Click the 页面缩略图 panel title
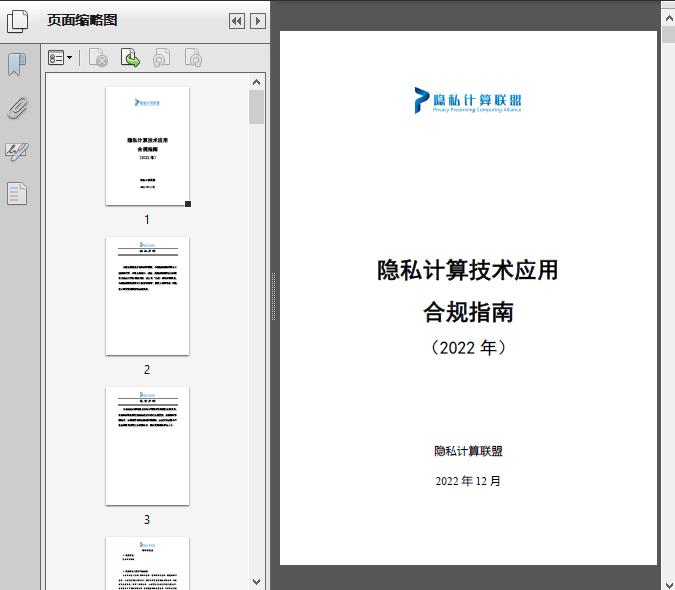Screen dimensions: 675x590 (82, 20)
